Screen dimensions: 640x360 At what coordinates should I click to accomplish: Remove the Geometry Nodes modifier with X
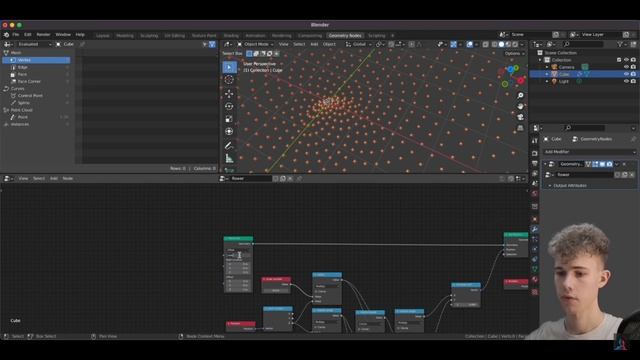(624, 164)
